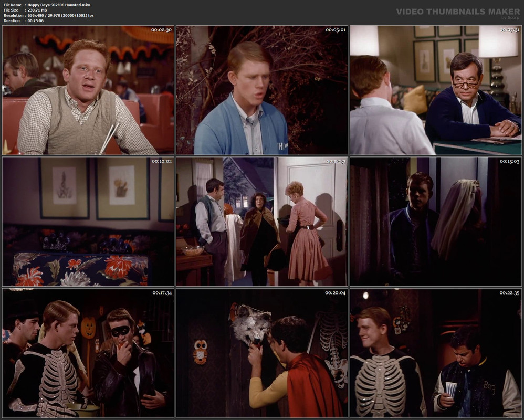The width and height of the screenshot is (524, 420).
Task: Open the thumbnail stamped 00:12:33
Action: click(262, 222)
